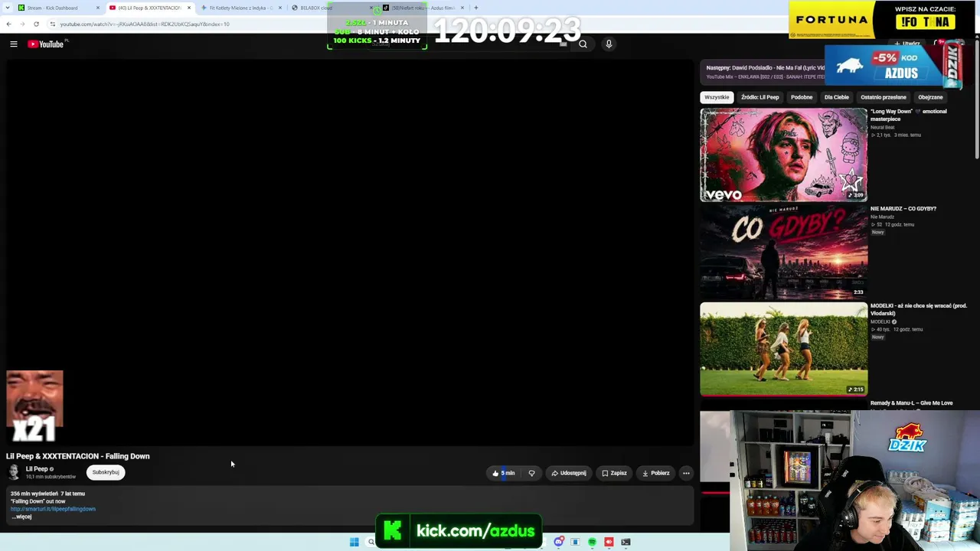The image size is (980, 551).
Task: Open Lil Peep channel avatar
Action: [14, 472]
